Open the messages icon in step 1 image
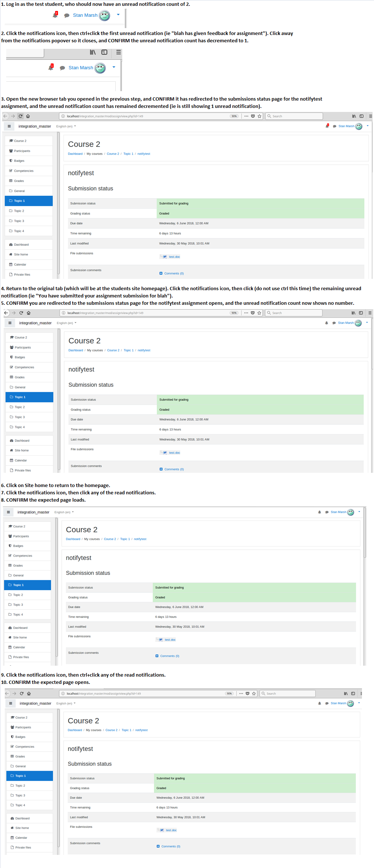 pyautogui.click(x=67, y=16)
